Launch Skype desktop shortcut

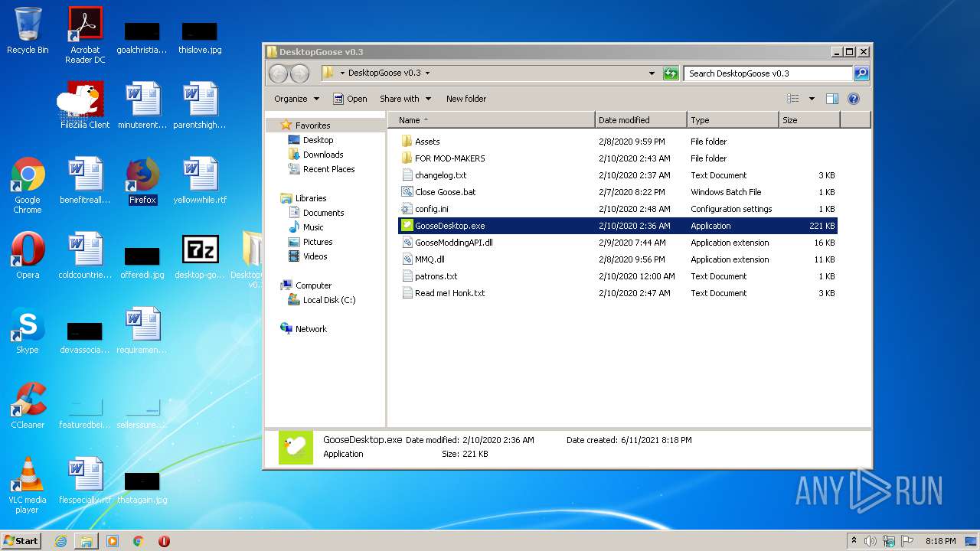pyautogui.click(x=28, y=331)
